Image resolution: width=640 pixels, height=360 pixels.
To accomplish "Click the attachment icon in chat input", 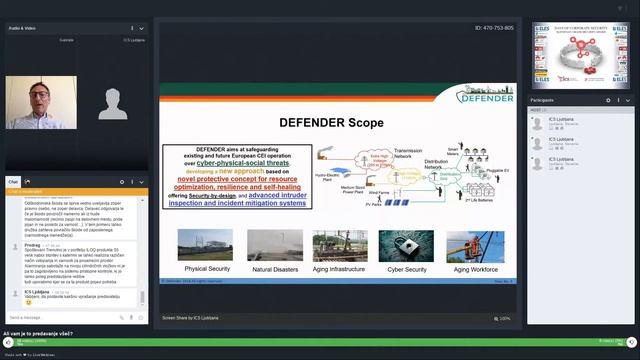I will tap(122, 318).
